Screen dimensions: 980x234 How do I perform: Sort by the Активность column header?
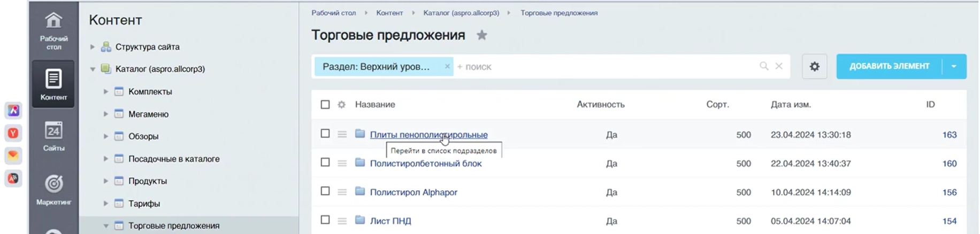pyautogui.click(x=601, y=105)
